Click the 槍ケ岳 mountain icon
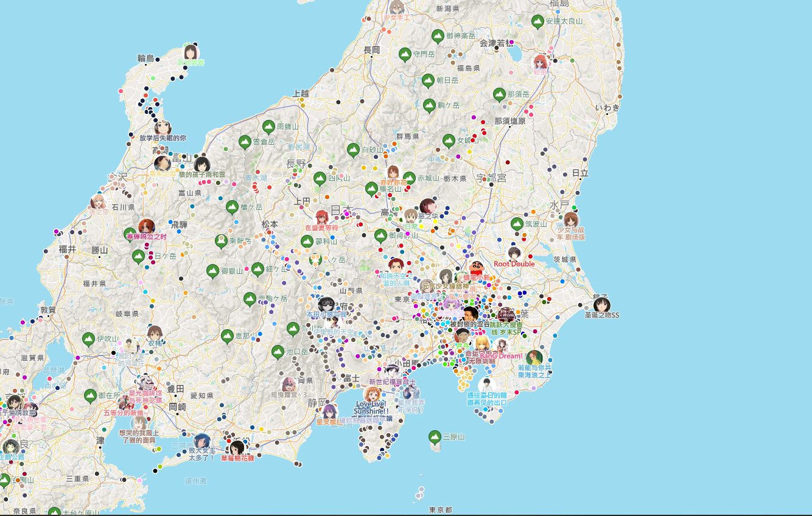 (x=232, y=207)
